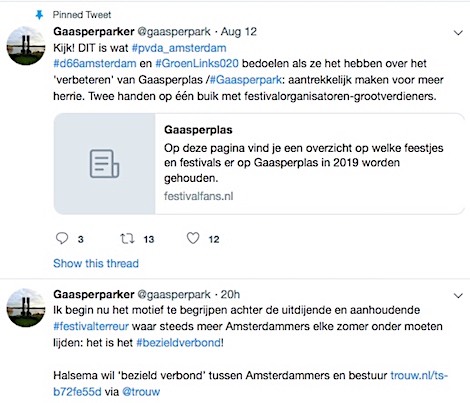Visit the @trouw mention
This screenshot has height=403, width=470.
click(141, 392)
